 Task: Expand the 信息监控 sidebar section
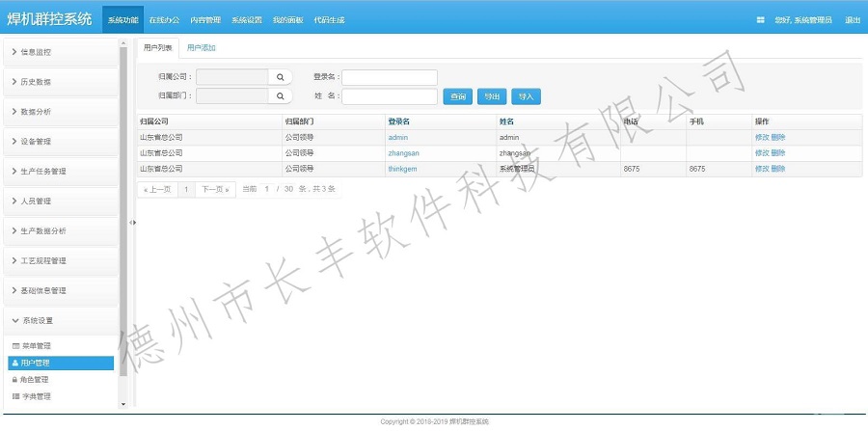(60, 51)
